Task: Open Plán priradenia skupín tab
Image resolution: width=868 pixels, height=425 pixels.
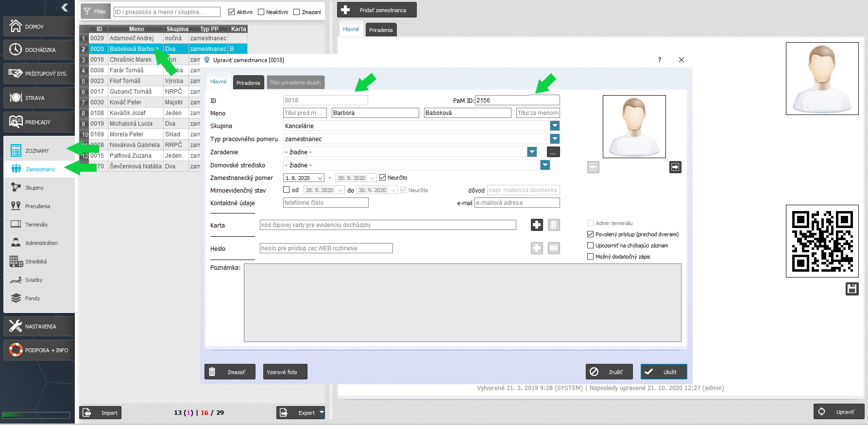Action: click(295, 82)
